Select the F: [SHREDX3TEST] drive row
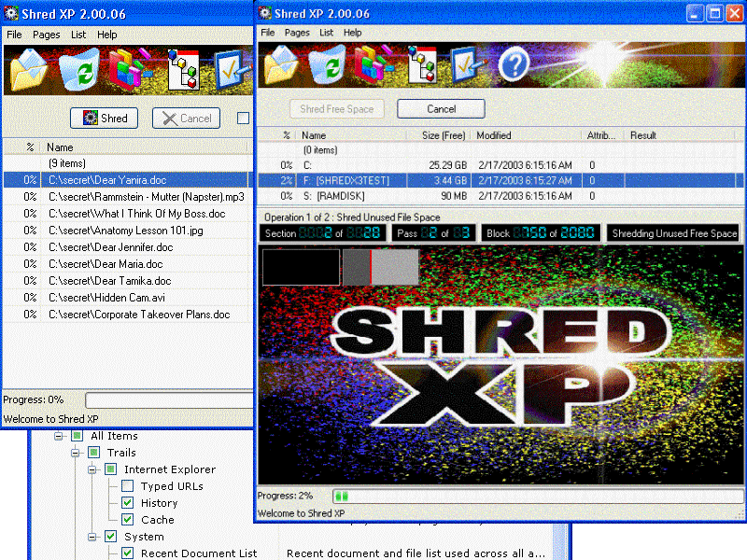The image size is (747, 560). [x=500, y=180]
